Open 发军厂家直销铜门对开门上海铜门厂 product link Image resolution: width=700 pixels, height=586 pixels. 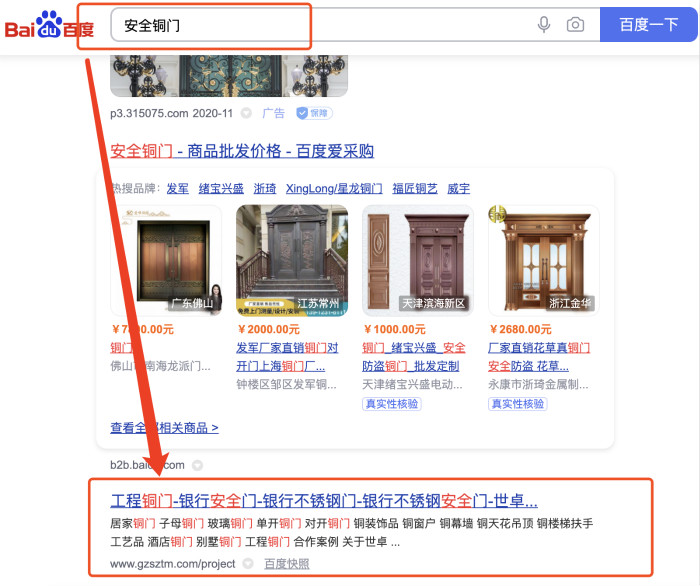point(287,357)
